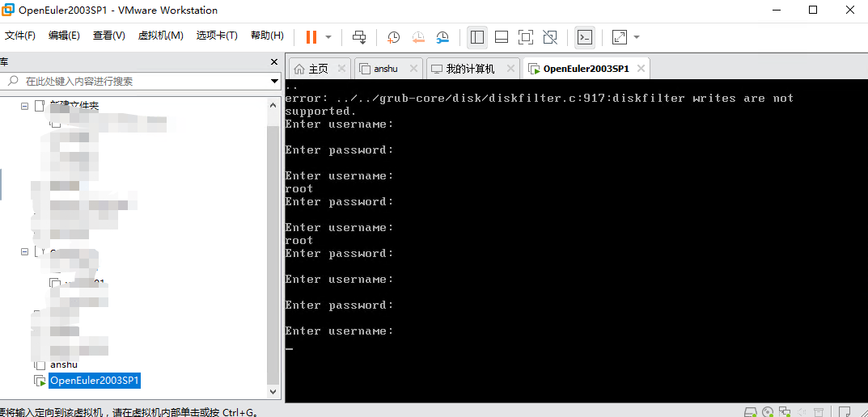Image resolution: width=868 pixels, height=417 pixels.
Task: Click the library search input field
Action: [138, 81]
